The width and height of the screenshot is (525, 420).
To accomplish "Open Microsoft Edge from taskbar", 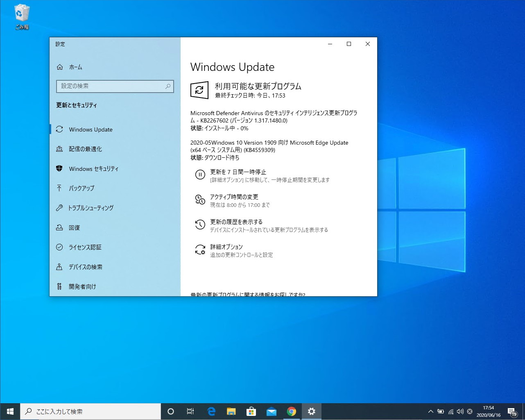I will (x=211, y=411).
